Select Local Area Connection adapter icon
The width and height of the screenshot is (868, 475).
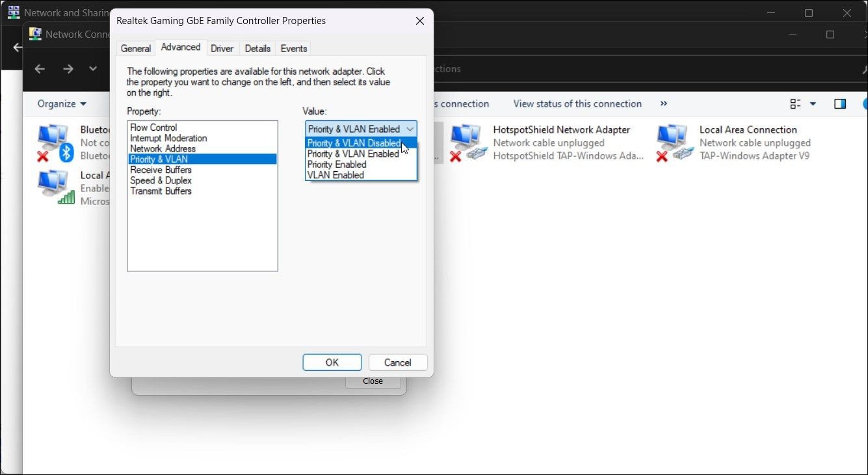point(674,143)
